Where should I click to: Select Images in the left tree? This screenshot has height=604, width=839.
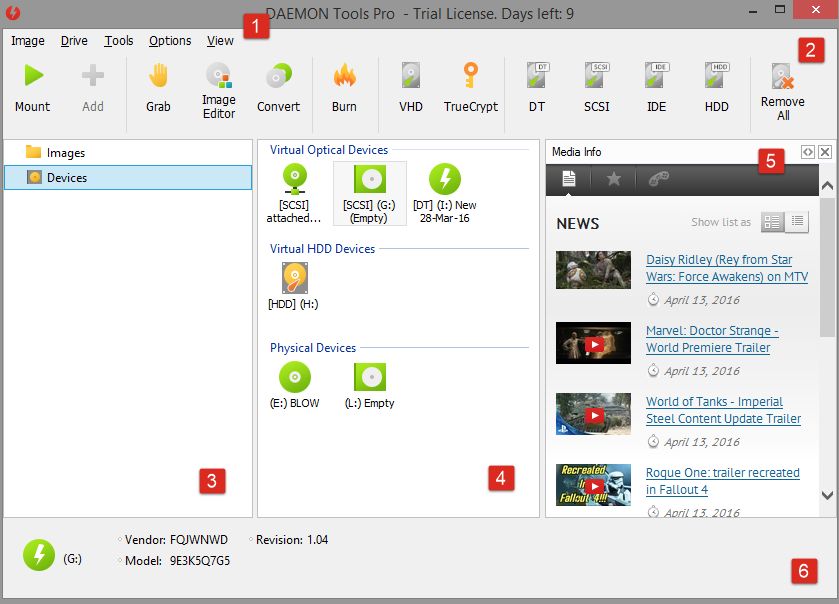pyautogui.click(x=128, y=152)
